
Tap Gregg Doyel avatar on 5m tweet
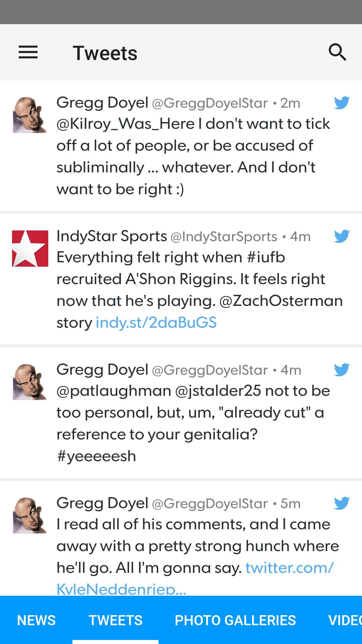(29, 516)
